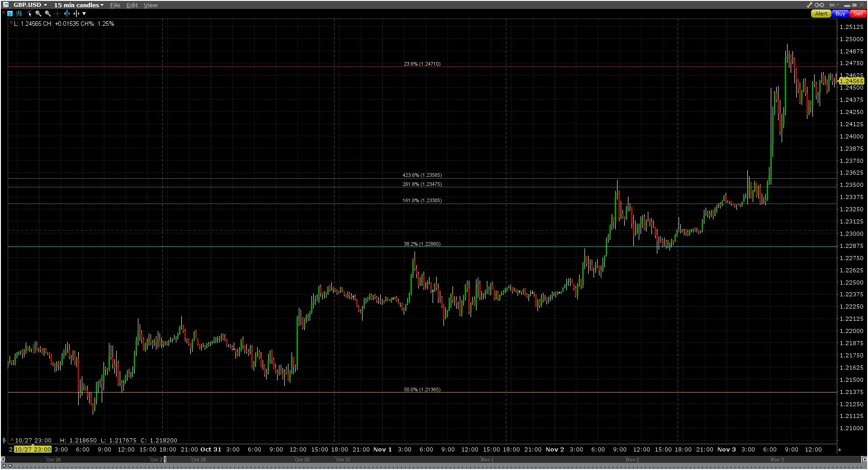868x470 pixels.
Task: Click the Oct 31 date label on time axis
Action: click(x=211, y=449)
